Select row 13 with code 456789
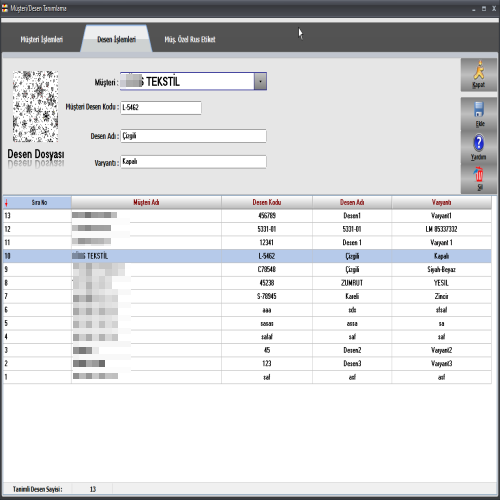This screenshot has height=500, width=500. [x=247, y=216]
